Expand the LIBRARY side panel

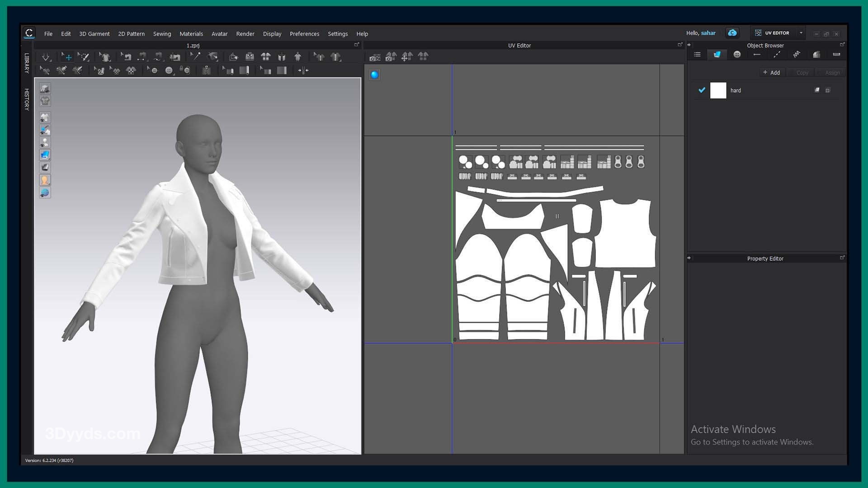pos(27,63)
